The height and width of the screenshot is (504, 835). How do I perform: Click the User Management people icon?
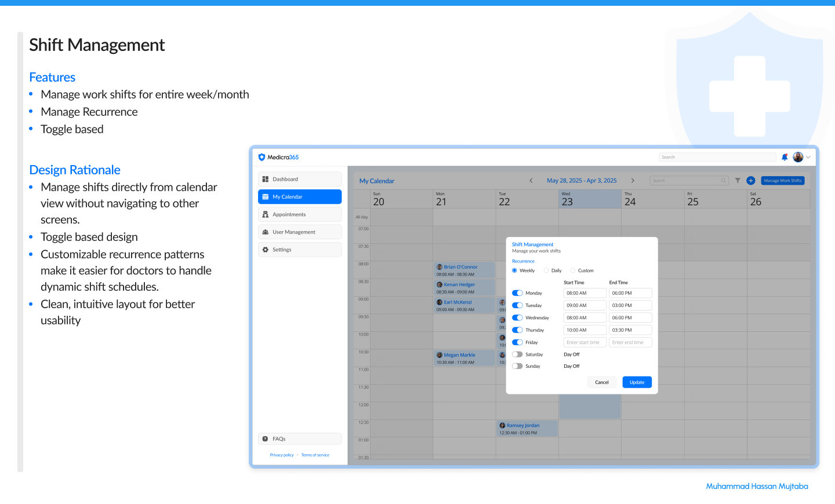[265, 232]
